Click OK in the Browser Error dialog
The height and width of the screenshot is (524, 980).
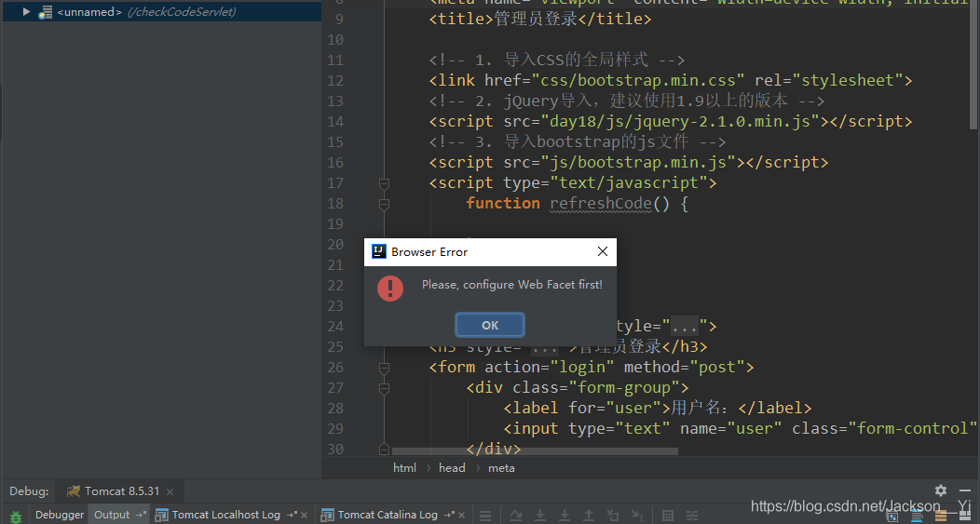[490, 325]
